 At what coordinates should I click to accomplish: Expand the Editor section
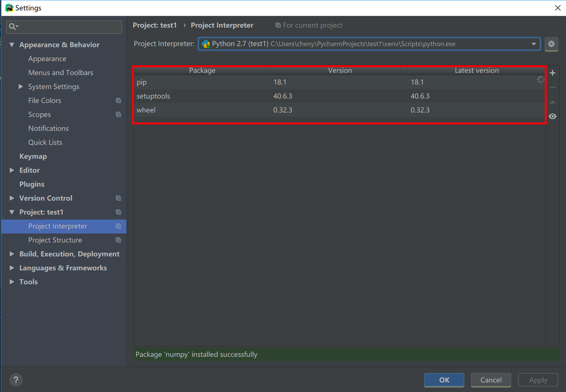[x=12, y=170]
